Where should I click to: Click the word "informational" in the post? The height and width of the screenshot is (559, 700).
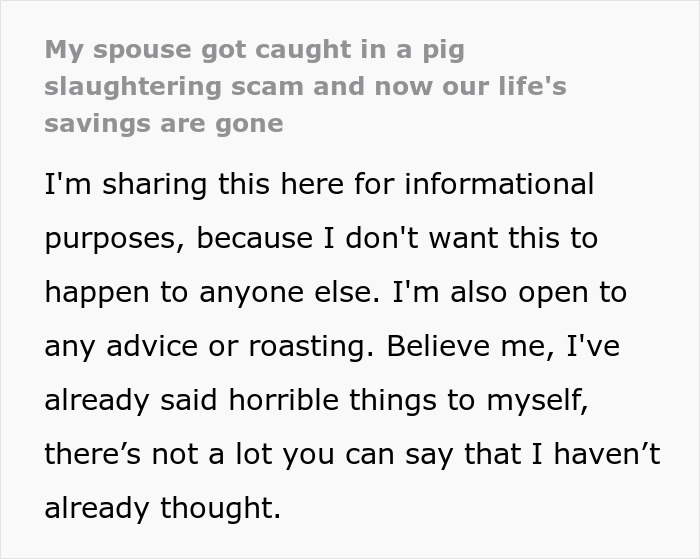(x=502, y=185)
